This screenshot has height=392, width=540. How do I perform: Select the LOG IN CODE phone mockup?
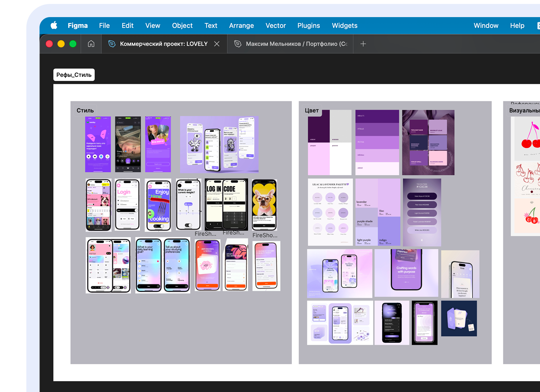click(226, 204)
